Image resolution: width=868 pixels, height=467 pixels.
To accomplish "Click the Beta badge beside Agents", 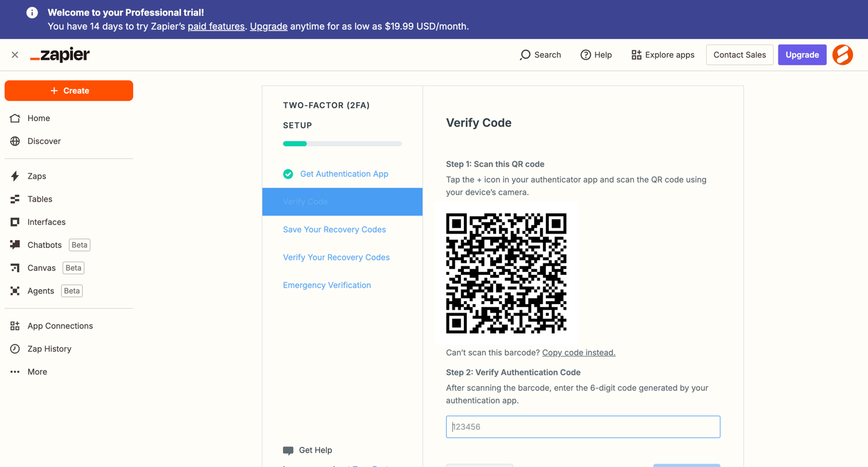I will tap(72, 291).
